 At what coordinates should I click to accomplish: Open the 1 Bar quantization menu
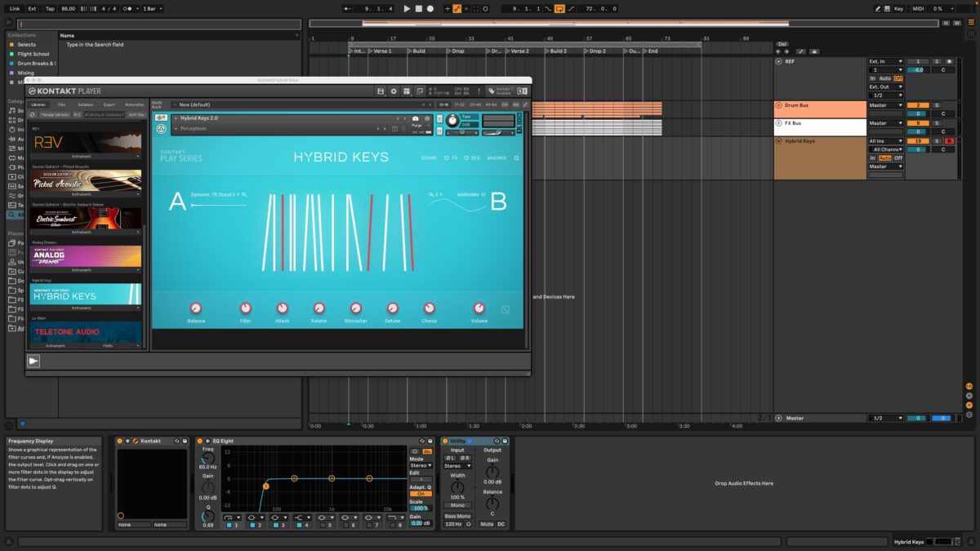[x=152, y=8]
